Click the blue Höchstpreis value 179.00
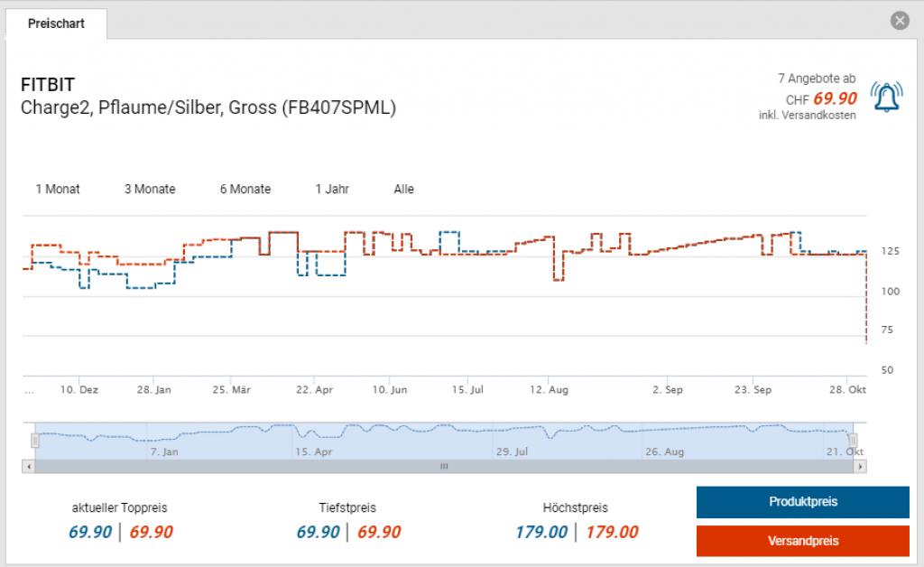 click(x=541, y=533)
